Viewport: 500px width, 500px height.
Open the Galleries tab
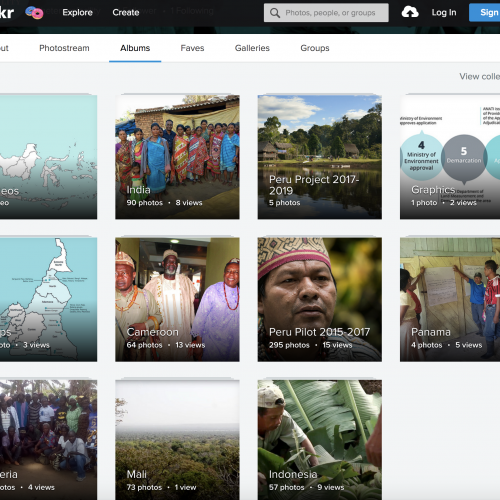point(252,48)
